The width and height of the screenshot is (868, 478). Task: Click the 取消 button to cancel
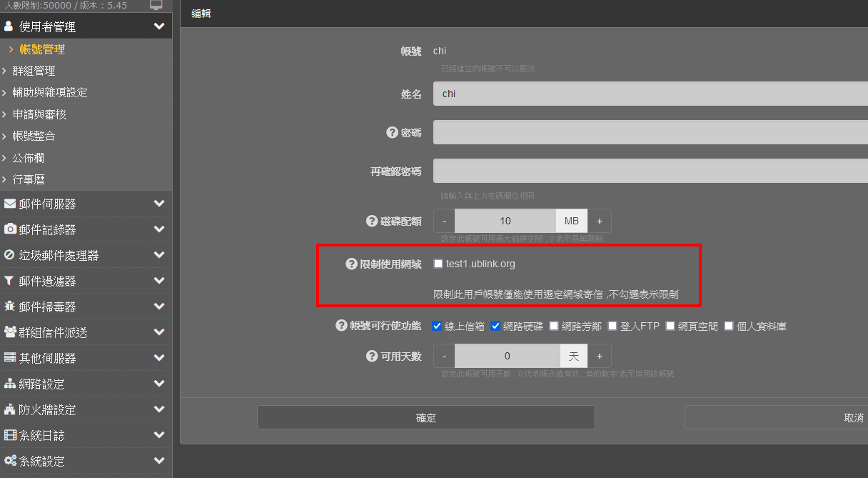tap(853, 417)
